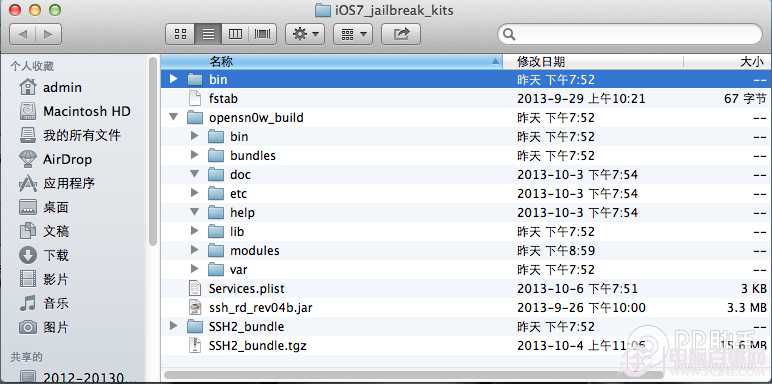The width and height of the screenshot is (772, 384).
Task: Switch to Cover Flow view
Action: pyautogui.click(x=263, y=34)
